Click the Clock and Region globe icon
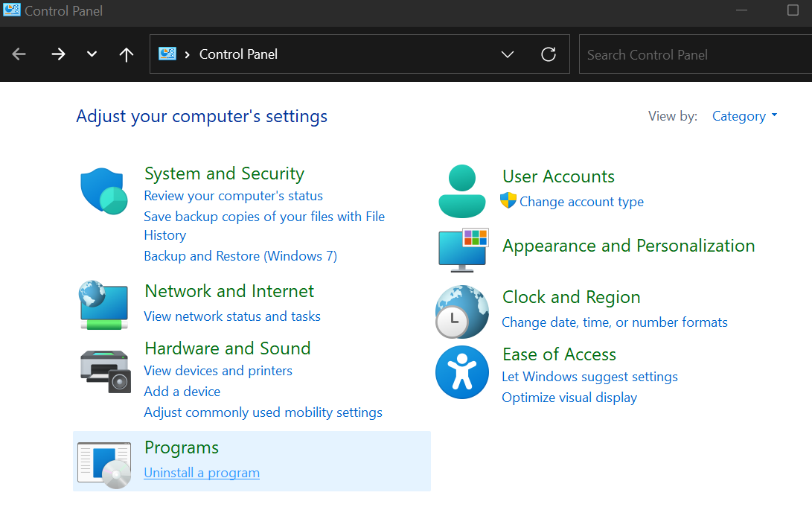Screen dimensions: 812x507 pos(462,312)
